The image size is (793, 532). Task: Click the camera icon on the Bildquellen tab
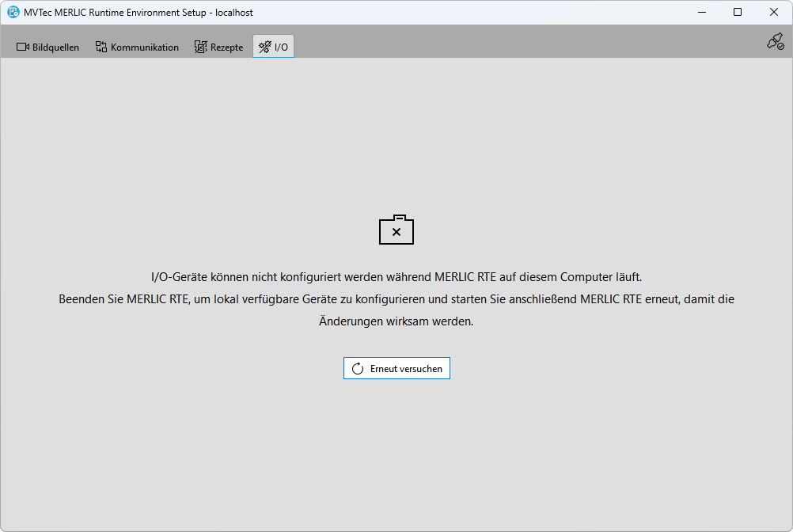tap(23, 47)
